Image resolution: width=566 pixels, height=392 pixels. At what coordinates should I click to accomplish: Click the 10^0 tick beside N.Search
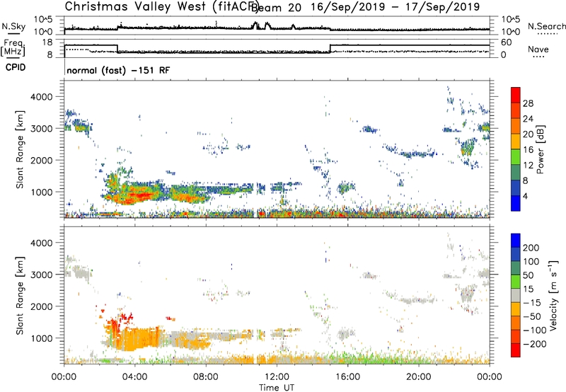pyautogui.click(x=510, y=32)
